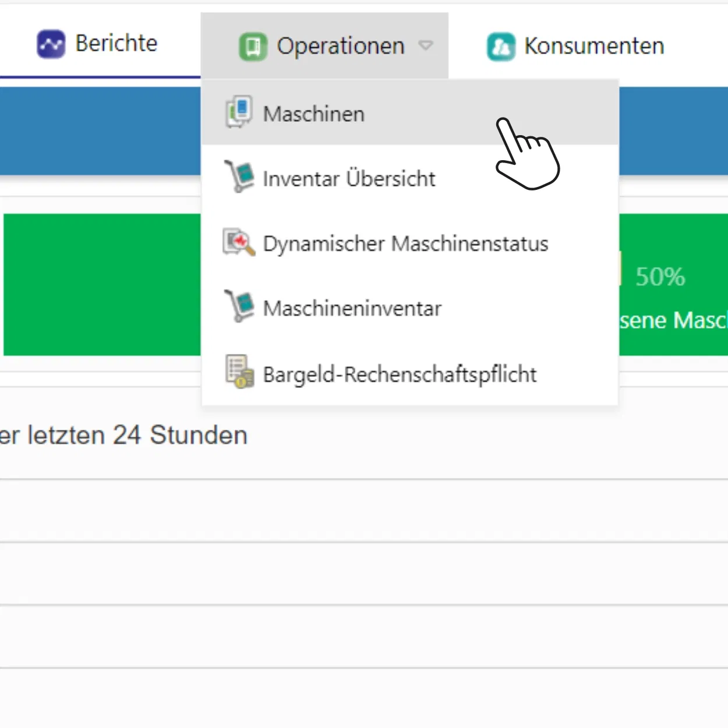728x728 pixels.
Task: Click the Berichte chart icon
Action: [51, 44]
